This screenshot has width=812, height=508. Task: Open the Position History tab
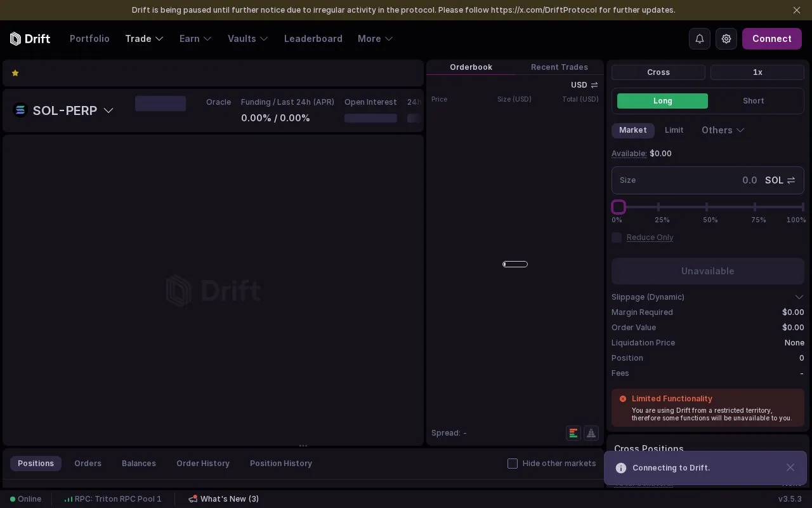click(x=281, y=464)
